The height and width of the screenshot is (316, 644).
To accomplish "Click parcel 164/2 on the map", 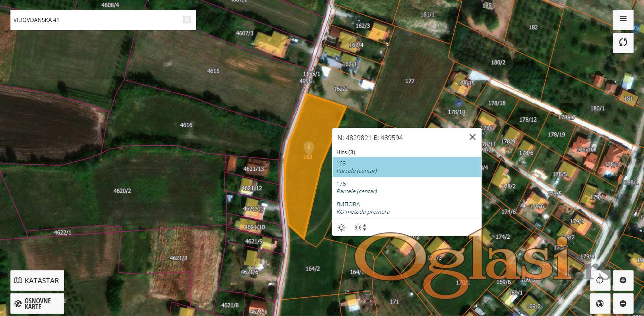I will click(313, 268).
